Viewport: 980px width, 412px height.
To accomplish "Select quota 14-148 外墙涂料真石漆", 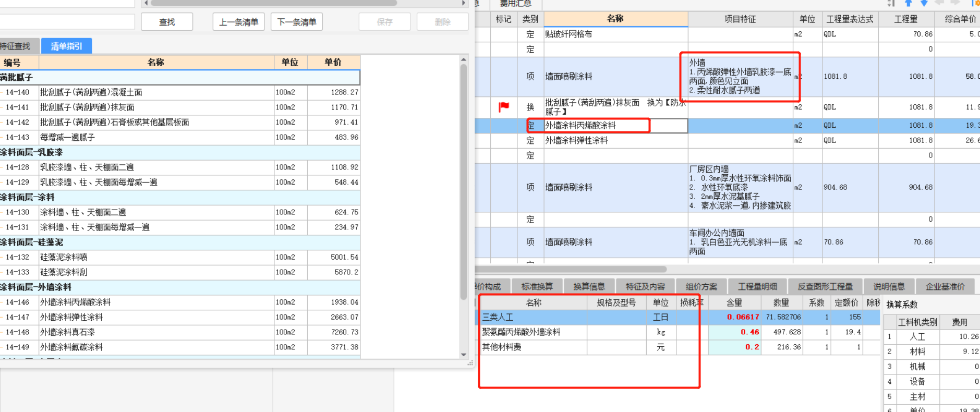I will tap(180, 332).
